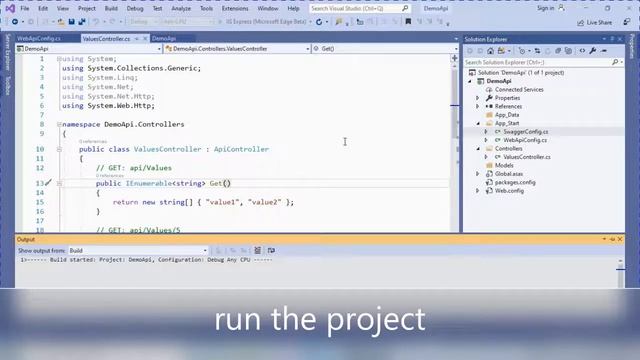The width and height of the screenshot is (640, 360).
Task: Select Connected Services in Solution Explorer
Action: click(x=519, y=89)
